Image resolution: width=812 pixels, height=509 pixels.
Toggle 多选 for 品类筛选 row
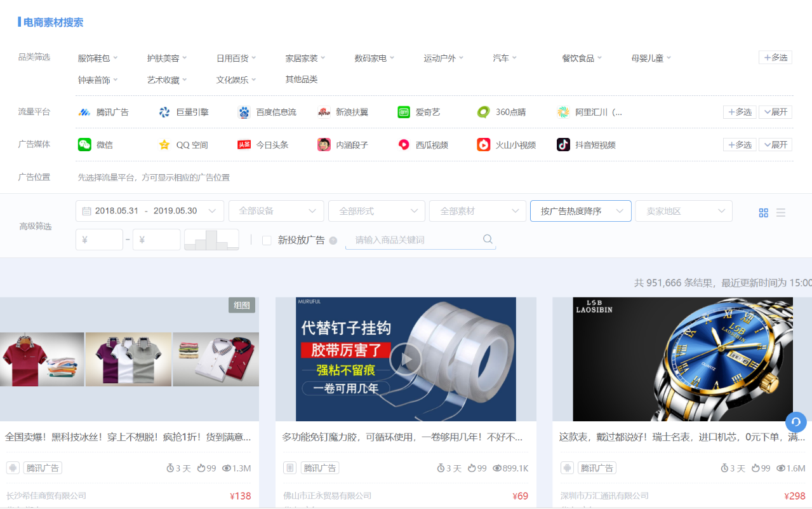tap(775, 57)
